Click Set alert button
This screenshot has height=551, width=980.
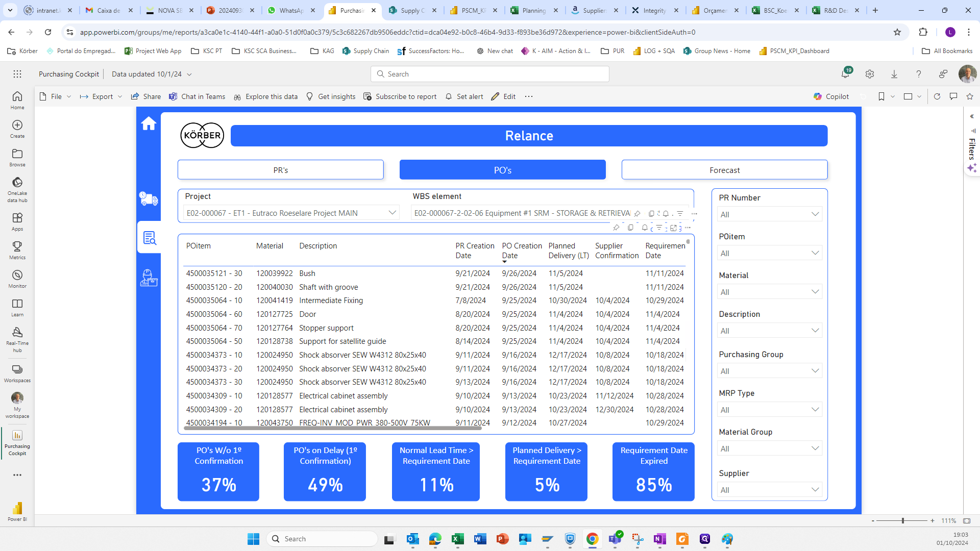pyautogui.click(x=464, y=96)
